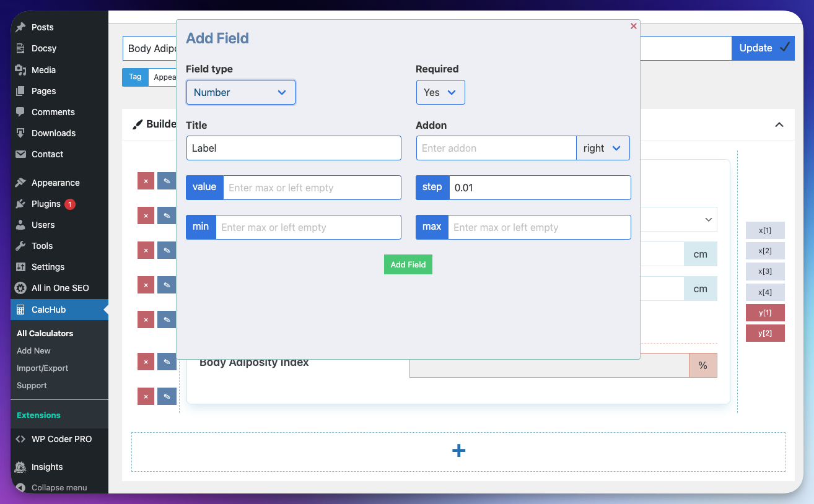This screenshot has height=504, width=814.
Task: Add a new calculator row with the plus
Action: pyautogui.click(x=458, y=450)
